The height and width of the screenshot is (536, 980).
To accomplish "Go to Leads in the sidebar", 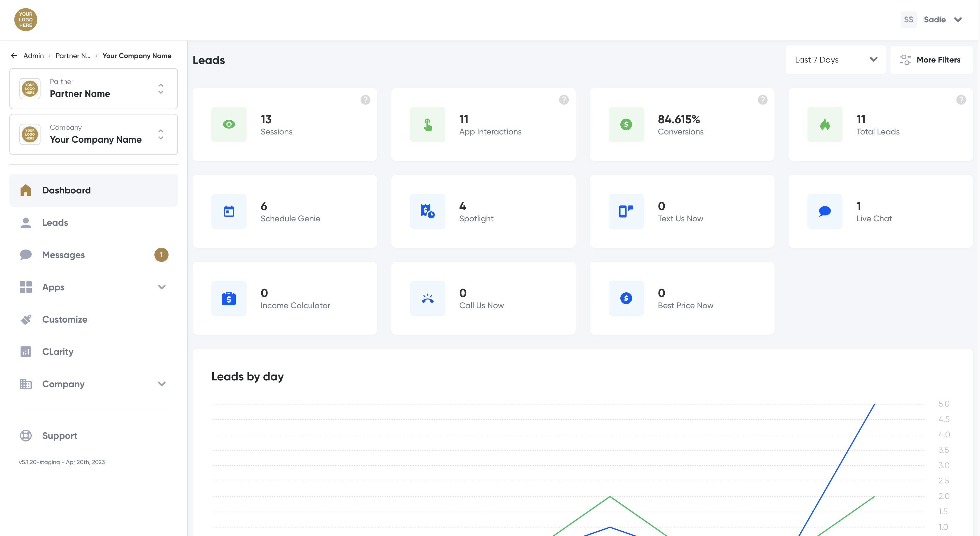I will click(55, 223).
